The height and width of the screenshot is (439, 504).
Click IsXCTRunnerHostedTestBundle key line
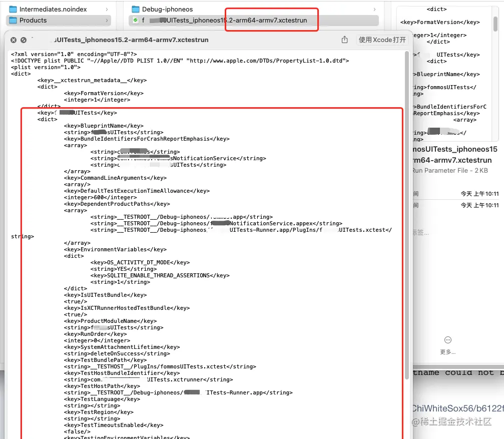pos(127,308)
